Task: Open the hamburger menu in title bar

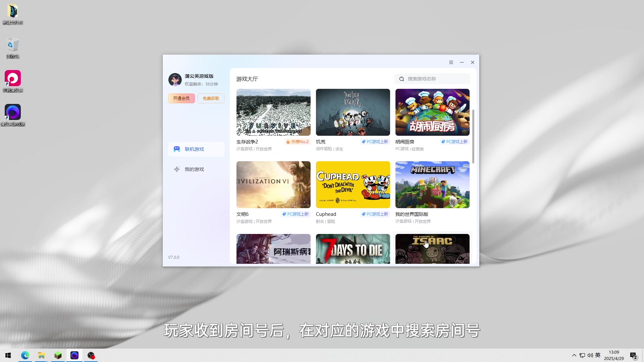Action: (451, 62)
